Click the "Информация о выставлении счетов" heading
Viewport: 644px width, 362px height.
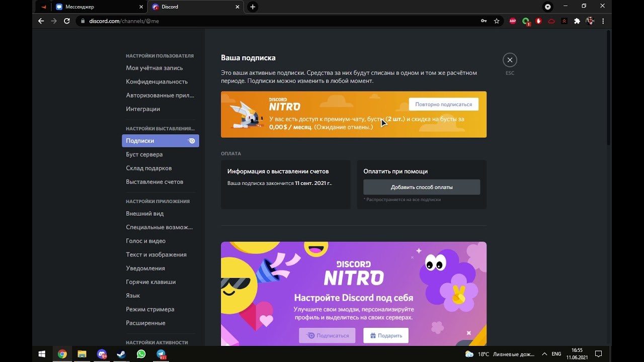tap(278, 171)
